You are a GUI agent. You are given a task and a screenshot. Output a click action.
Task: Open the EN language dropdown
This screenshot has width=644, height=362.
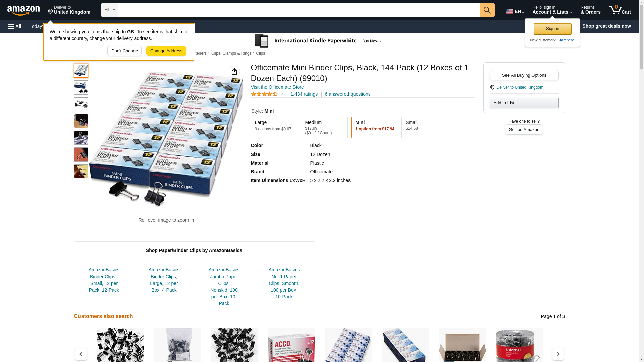coord(515,11)
